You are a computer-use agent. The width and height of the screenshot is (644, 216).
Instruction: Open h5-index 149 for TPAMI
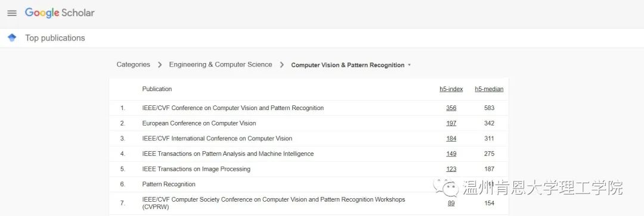[x=451, y=154]
